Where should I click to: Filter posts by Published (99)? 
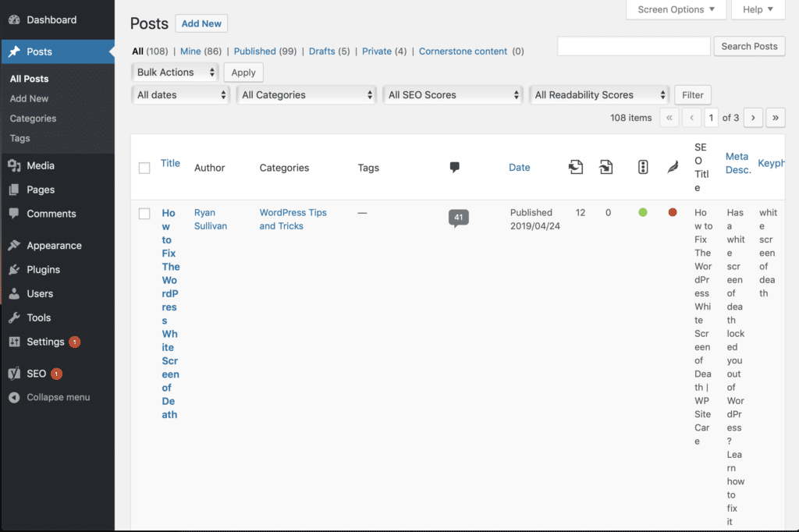(x=265, y=51)
